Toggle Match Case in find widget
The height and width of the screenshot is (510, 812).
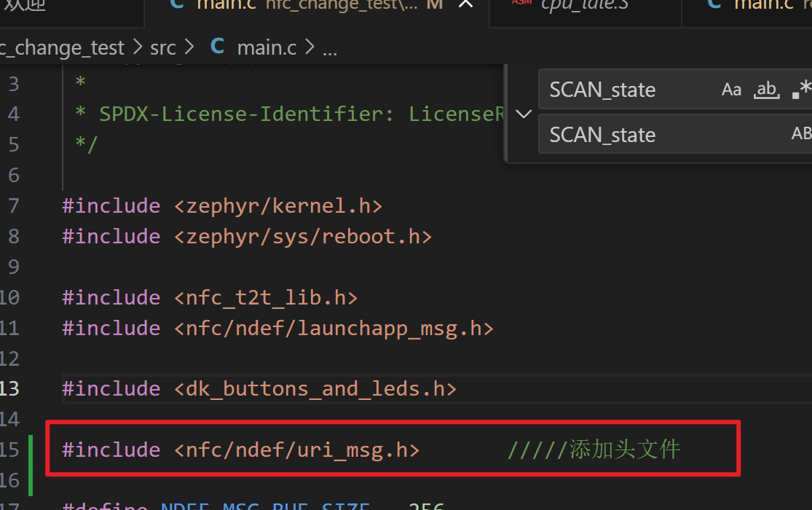[x=731, y=90]
